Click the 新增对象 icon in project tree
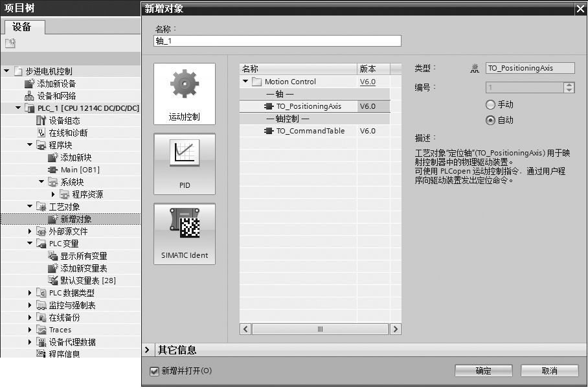The width and height of the screenshot is (588, 390). (53, 219)
